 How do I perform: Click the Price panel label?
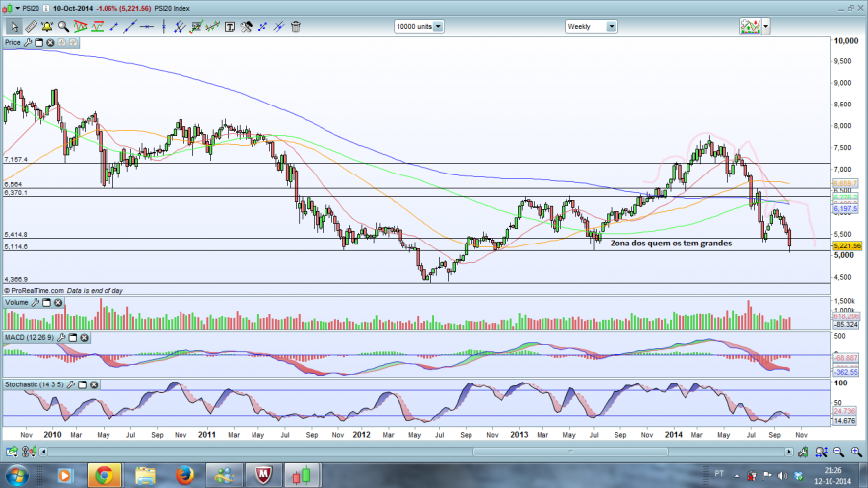coord(12,42)
